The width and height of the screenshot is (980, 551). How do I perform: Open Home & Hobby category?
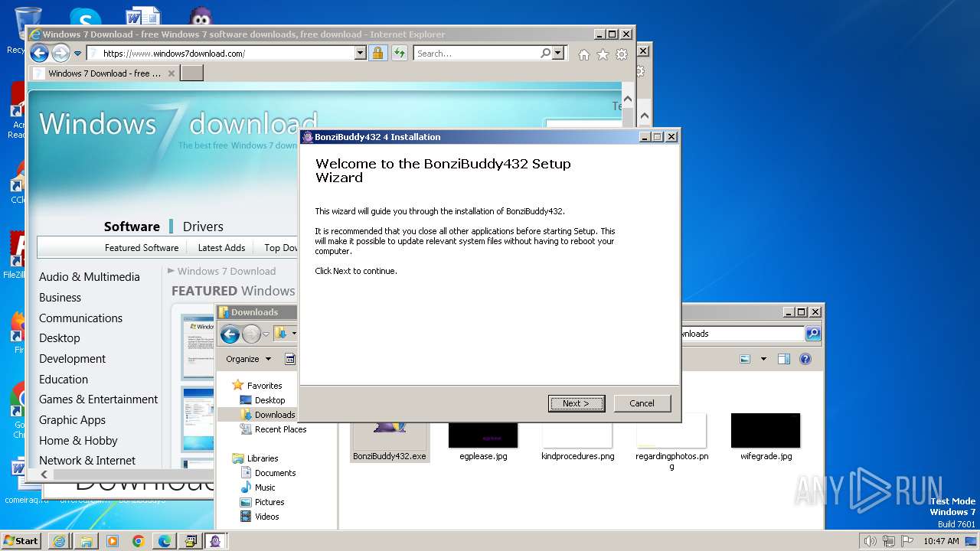[78, 441]
